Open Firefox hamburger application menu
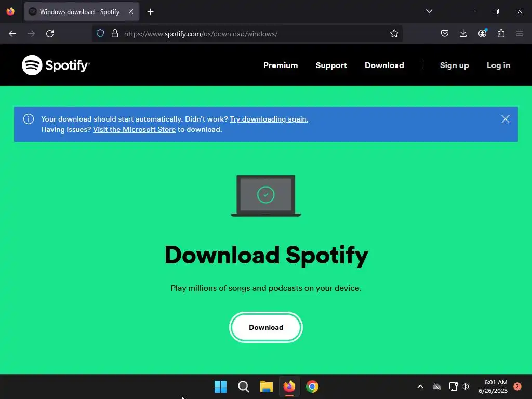 tap(520, 34)
